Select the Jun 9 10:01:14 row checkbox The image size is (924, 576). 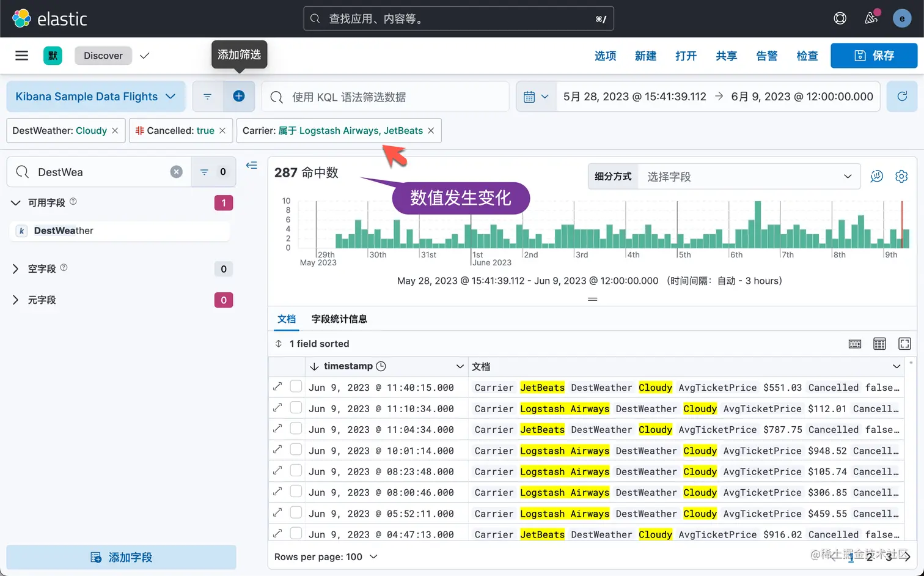[296, 449]
